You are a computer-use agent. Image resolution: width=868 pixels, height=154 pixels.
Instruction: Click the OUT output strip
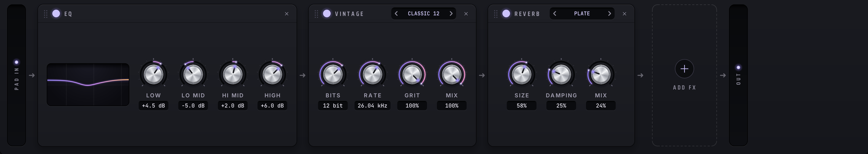(x=738, y=75)
